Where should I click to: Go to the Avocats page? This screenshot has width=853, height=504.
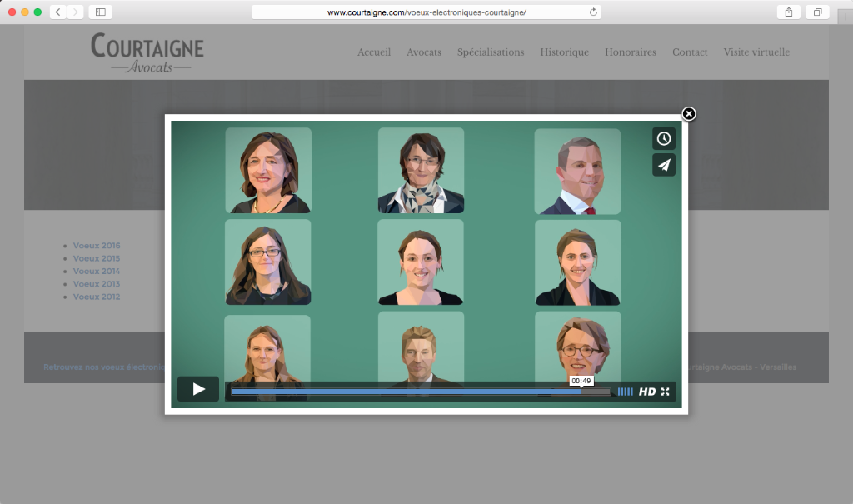pyautogui.click(x=424, y=52)
